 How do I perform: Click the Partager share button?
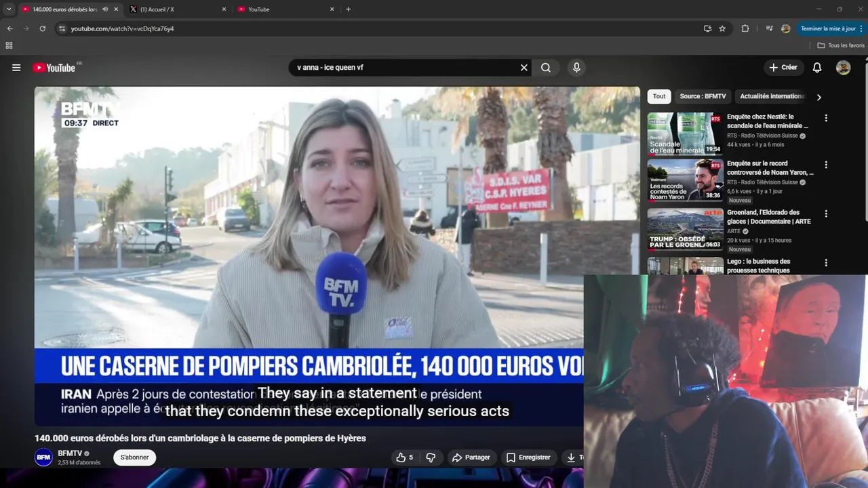point(471,457)
